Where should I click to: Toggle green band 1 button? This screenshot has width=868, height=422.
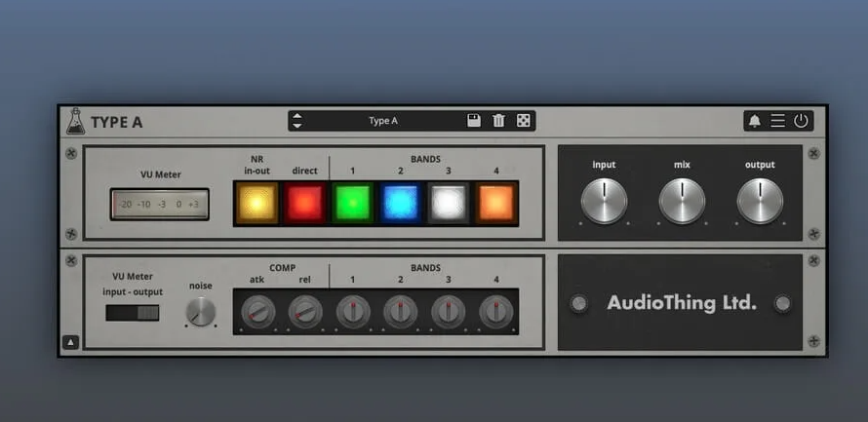click(x=352, y=203)
